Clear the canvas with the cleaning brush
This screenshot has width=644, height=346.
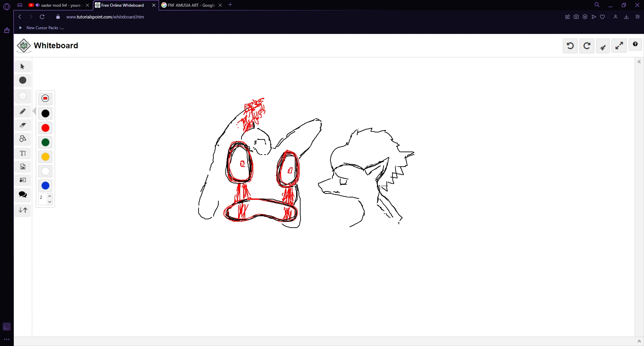click(603, 46)
